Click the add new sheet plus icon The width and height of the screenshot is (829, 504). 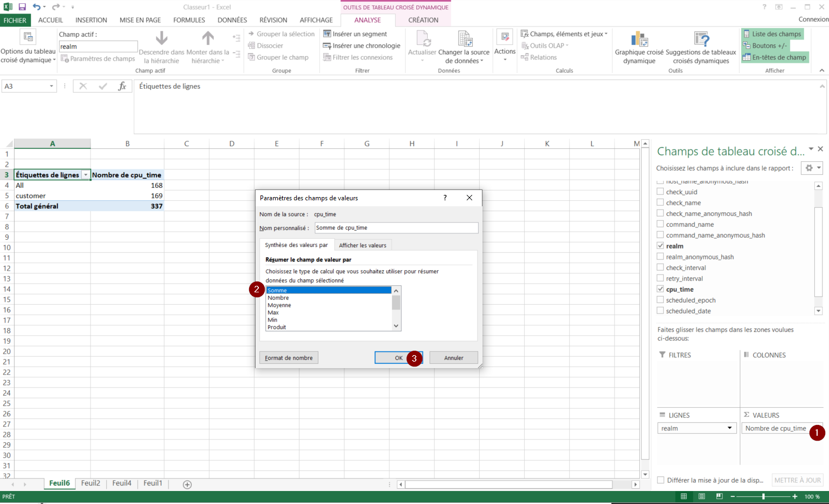187,485
